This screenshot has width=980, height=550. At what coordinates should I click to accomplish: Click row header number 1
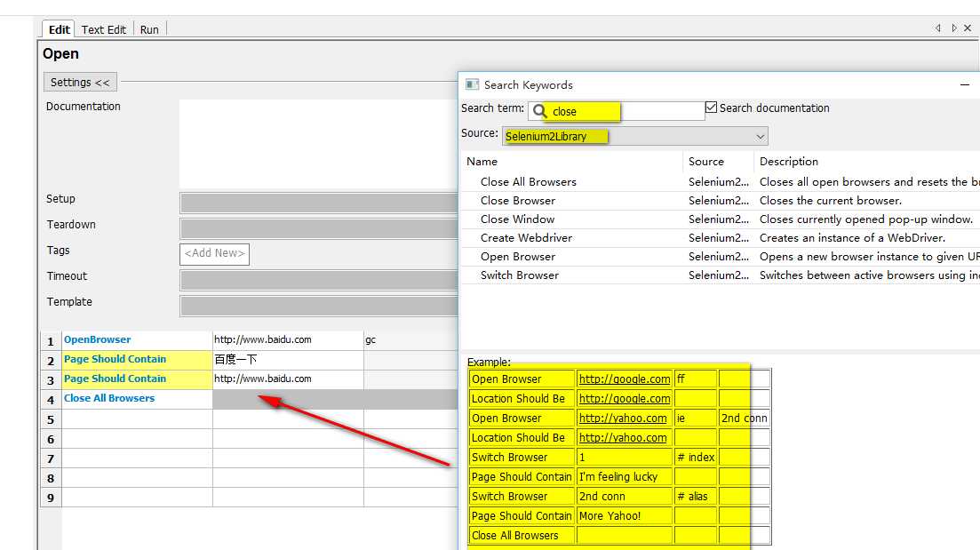pyautogui.click(x=51, y=341)
